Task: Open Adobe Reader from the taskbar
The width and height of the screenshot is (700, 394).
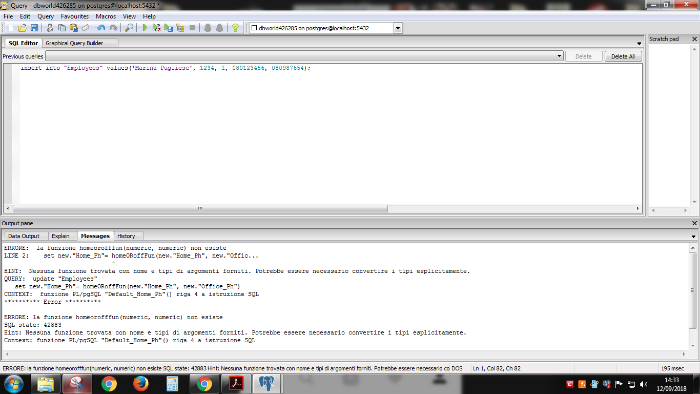Action: (x=236, y=384)
